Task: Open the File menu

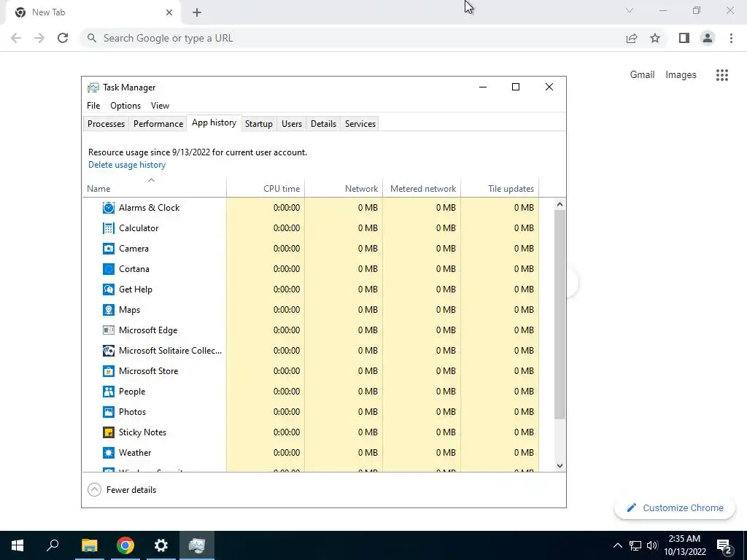Action: [93, 106]
